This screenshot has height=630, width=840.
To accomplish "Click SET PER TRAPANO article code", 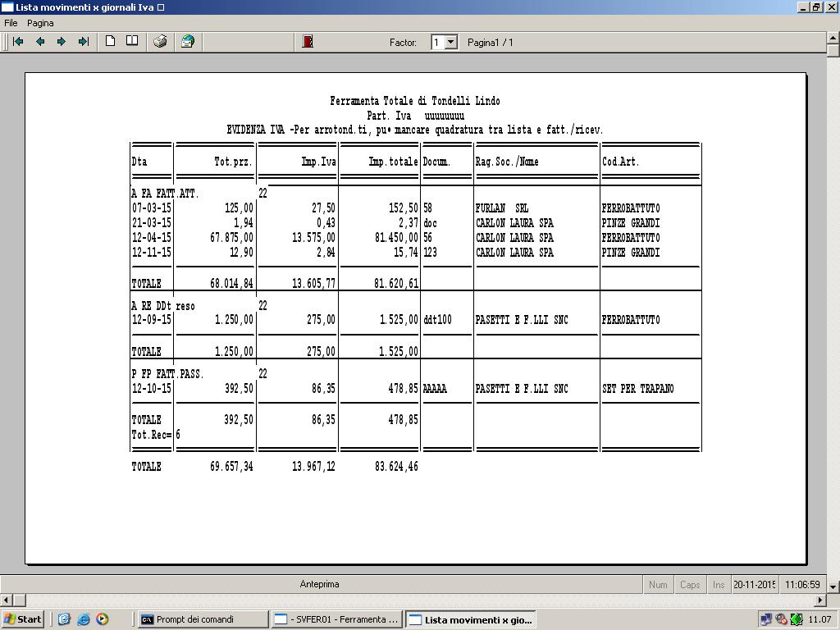I will pos(637,388).
